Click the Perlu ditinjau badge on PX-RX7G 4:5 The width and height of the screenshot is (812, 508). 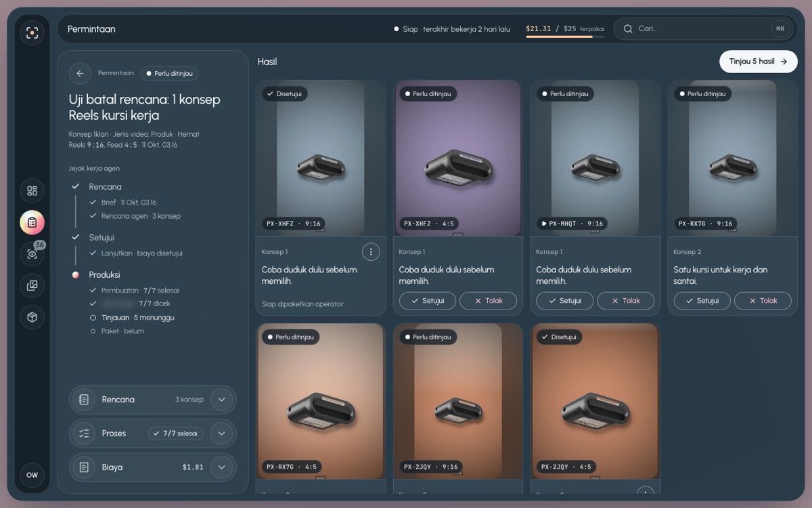pos(290,337)
